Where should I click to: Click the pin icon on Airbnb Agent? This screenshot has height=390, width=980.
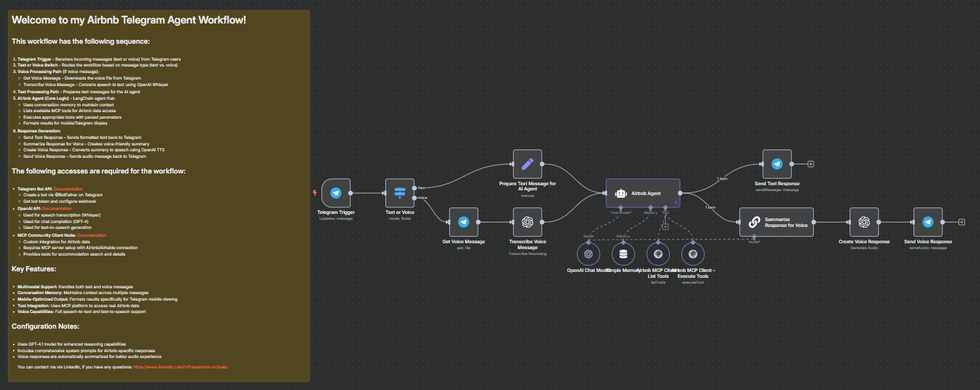coord(676,203)
